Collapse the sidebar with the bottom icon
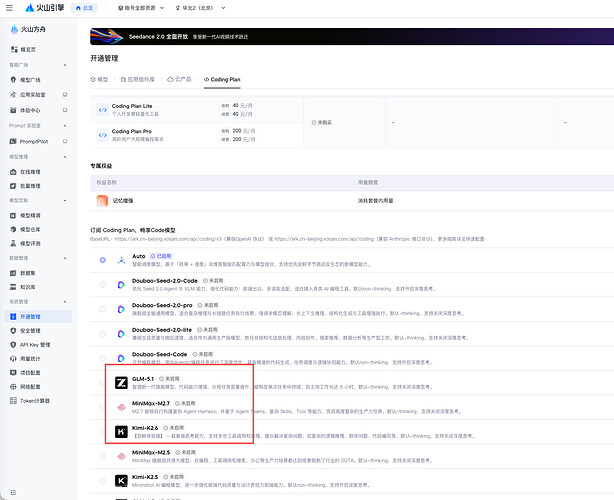This screenshot has width=614, height=500. click(x=13, y=492)
